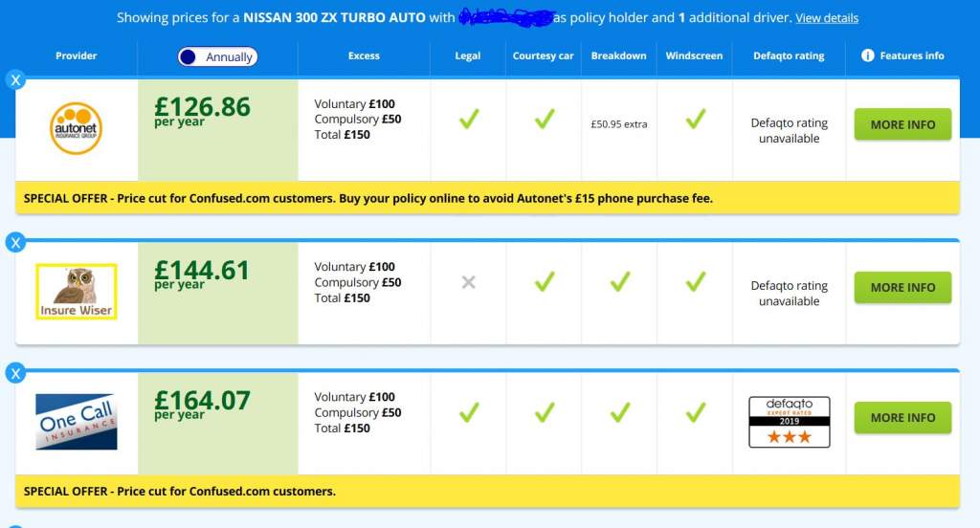Select the Defaqto rating column header
The height and width of the screenshot is (528, 980).
click(x=789, y=56)
